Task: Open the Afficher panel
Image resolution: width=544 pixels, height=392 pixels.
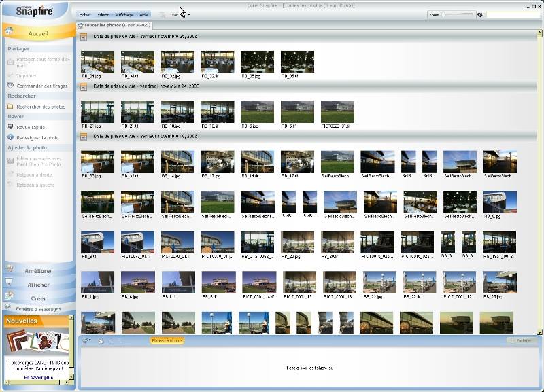Action: 38,285
